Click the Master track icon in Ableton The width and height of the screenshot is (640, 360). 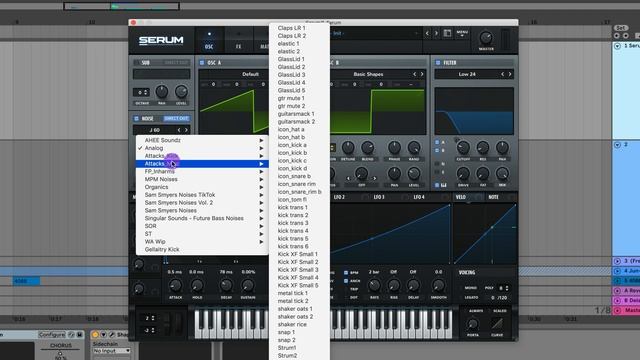[x=618, y=310]
